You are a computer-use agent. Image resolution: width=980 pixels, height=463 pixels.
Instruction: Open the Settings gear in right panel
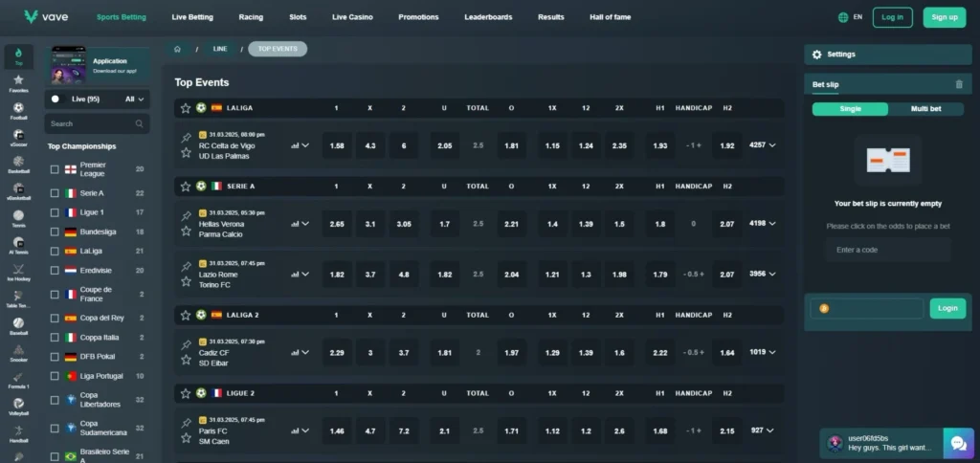tap(816, 55)
